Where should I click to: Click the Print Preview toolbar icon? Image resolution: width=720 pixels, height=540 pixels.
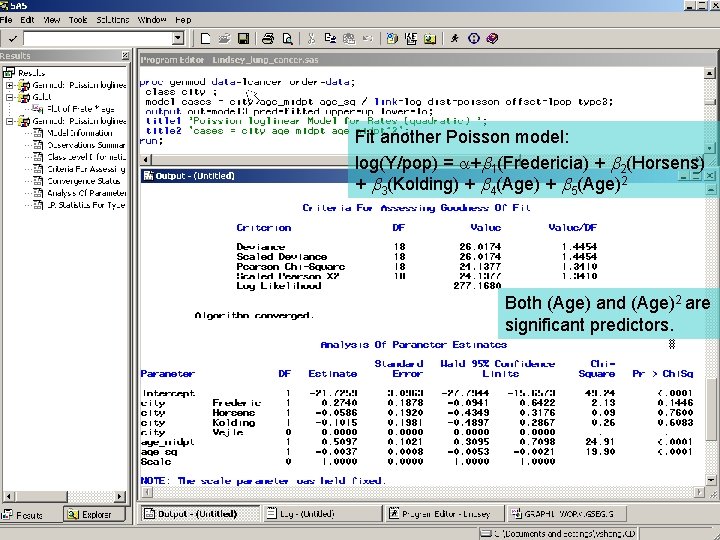(287, 39)
